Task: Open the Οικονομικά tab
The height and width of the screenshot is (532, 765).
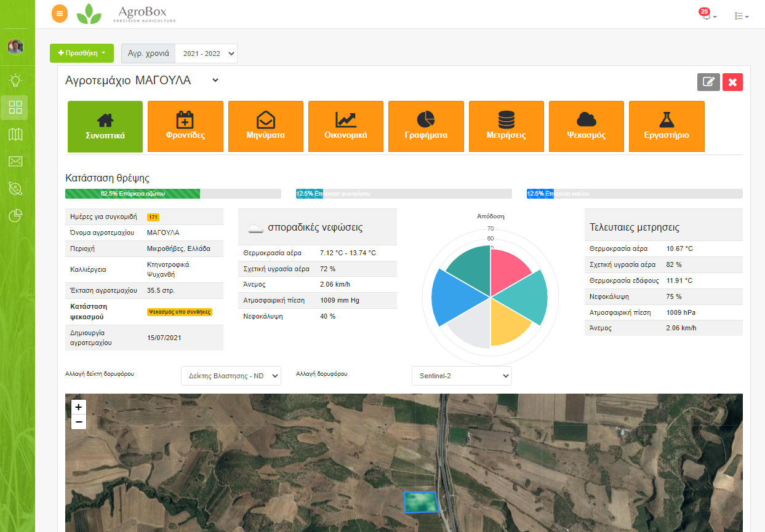Action: pyautogui.click(x=346, y=126)
